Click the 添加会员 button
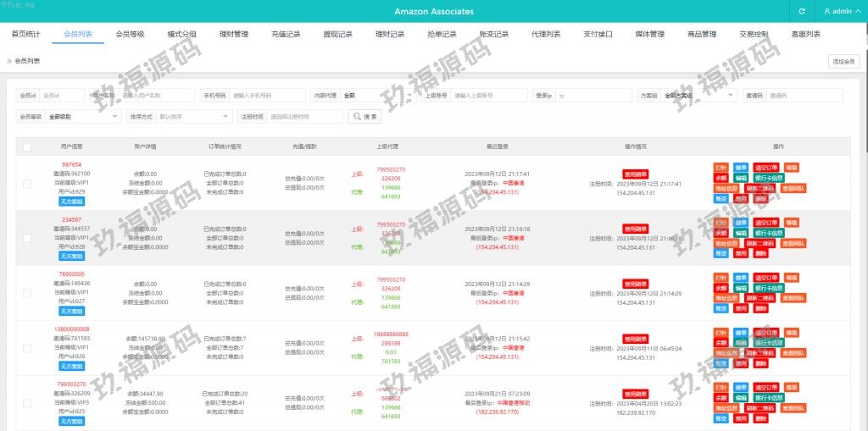868x431 pixels. [x=844, y=61]
